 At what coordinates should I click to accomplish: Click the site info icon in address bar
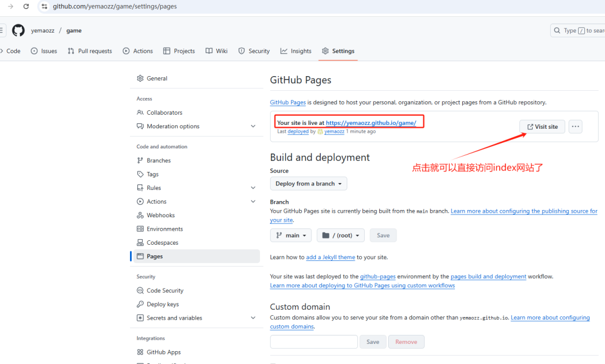point(44,6)
